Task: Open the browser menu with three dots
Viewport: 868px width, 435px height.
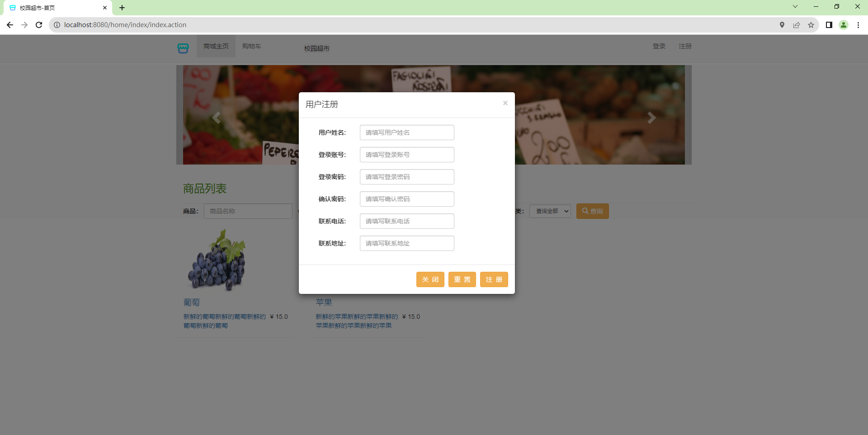Action: tap(858, 25)
